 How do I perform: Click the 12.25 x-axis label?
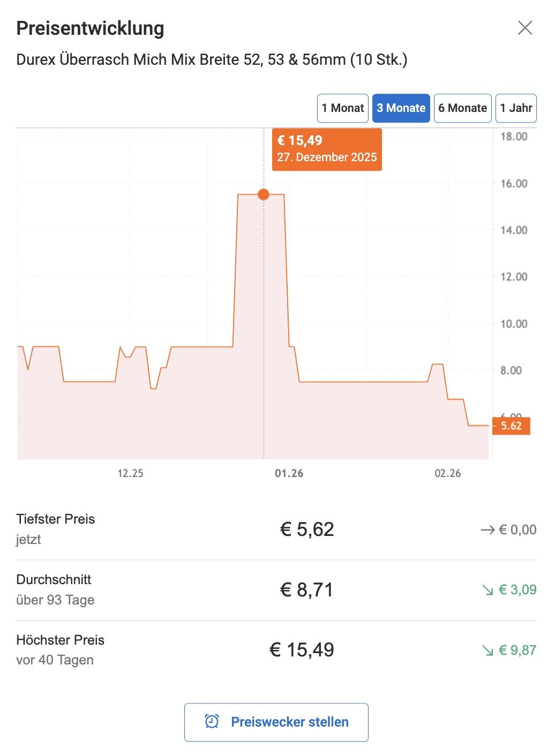(x=131, y=473)
